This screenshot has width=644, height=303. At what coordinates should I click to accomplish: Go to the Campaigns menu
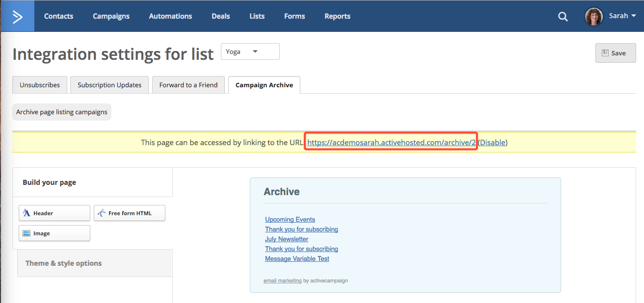pos(111,16)
